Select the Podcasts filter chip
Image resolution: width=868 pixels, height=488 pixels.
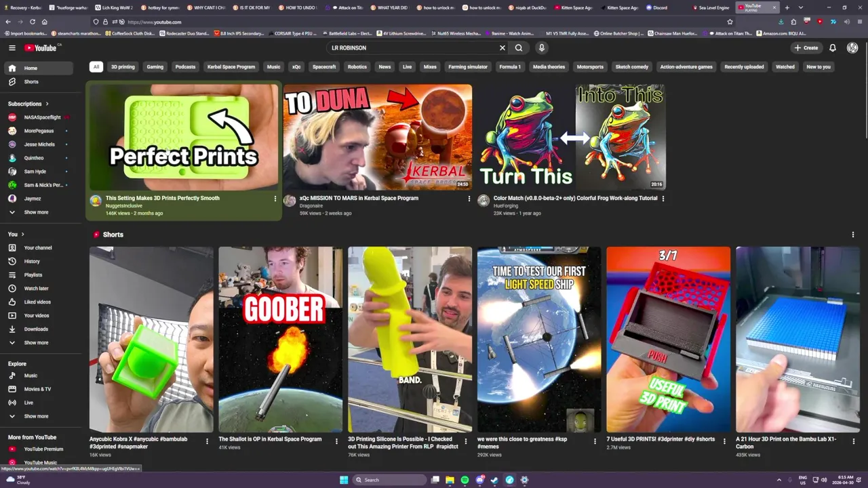click(x=185, y=66)
